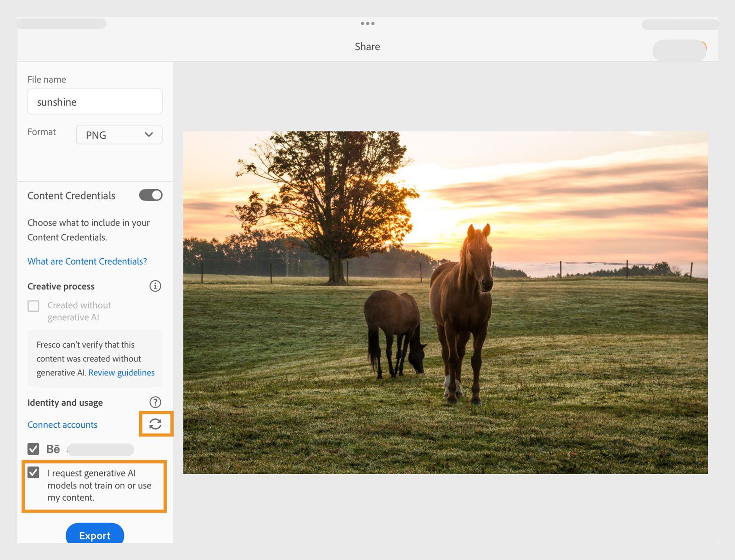Click the Behance Bē logo
This screenshot has height=560, width=735.
(x=53, y=449)
